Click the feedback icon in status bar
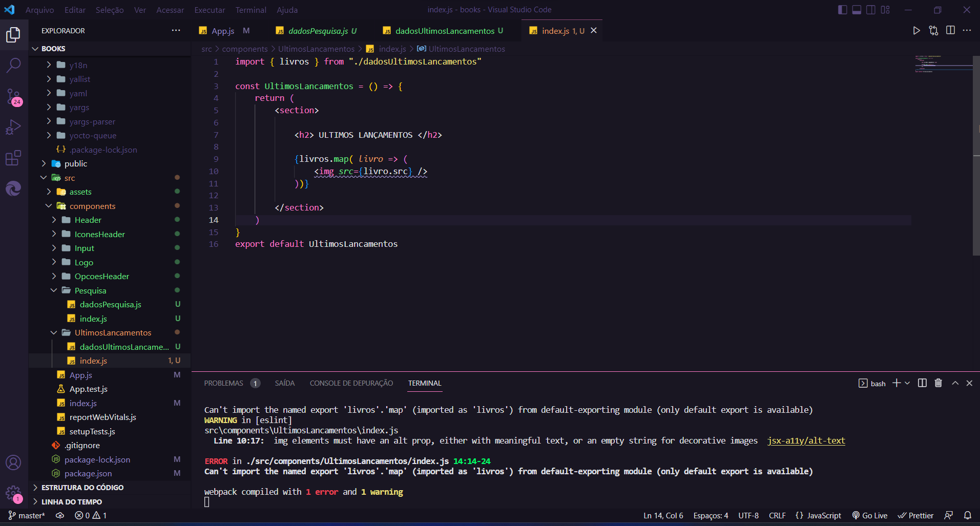980x526 pixels. (x=949, y=515)
